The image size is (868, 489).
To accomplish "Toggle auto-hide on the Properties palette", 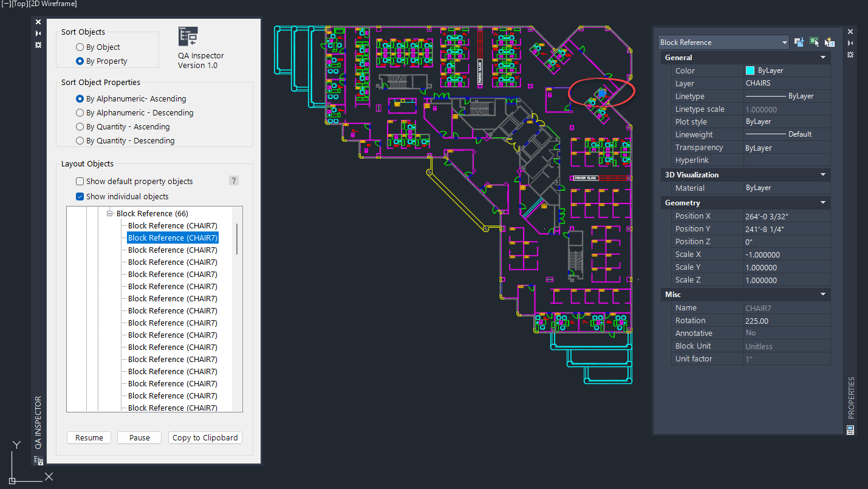I will (x=850, y=43).
